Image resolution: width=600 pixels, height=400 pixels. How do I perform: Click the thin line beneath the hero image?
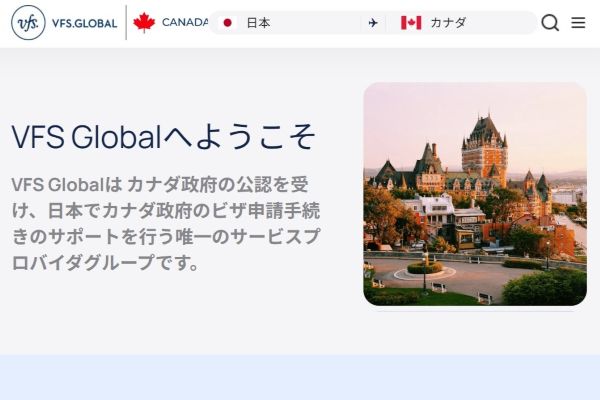[475, 311]
